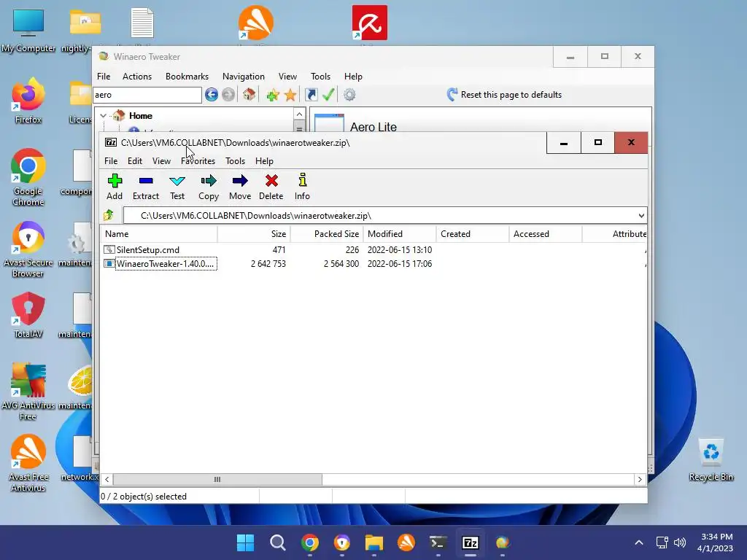This screenshot has width=747, height=560.
Task: Sort by Created column header
Action: tap(473, 234)
